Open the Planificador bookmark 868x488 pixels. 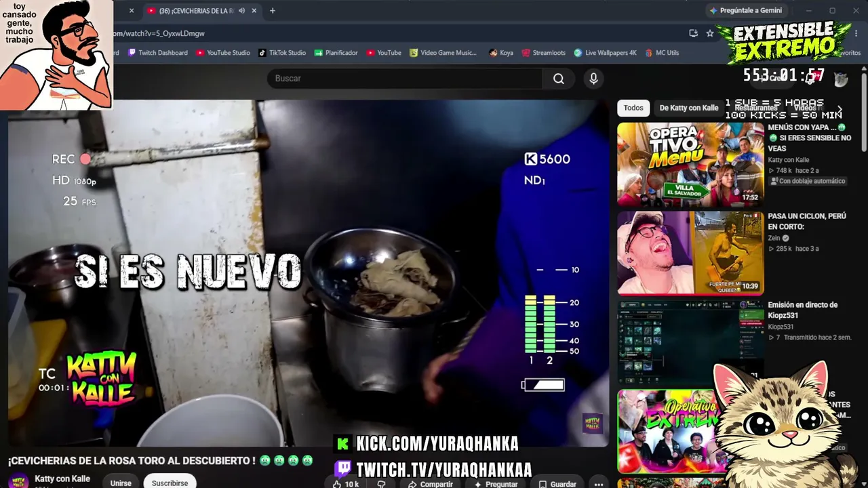tap(336, 53)
